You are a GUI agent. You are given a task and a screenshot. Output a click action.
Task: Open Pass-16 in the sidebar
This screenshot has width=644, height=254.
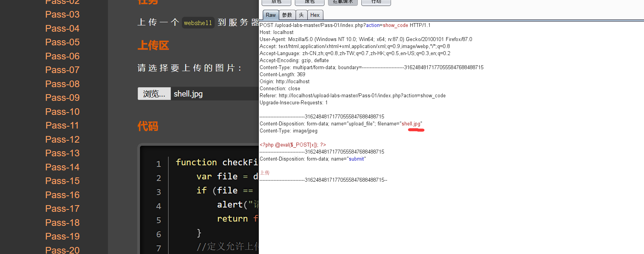[x=62, y=195]
